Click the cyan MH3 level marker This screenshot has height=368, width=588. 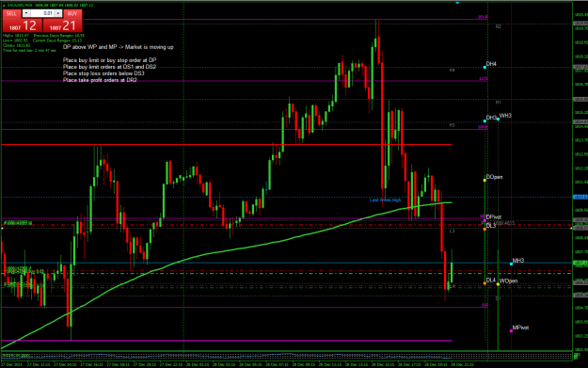tap(511, 264)
